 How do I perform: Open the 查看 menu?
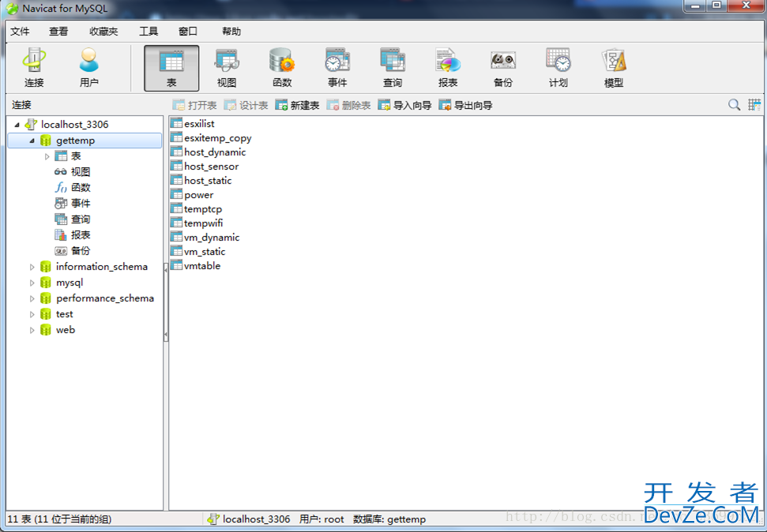pyautogui.click(x=58, y=32)
